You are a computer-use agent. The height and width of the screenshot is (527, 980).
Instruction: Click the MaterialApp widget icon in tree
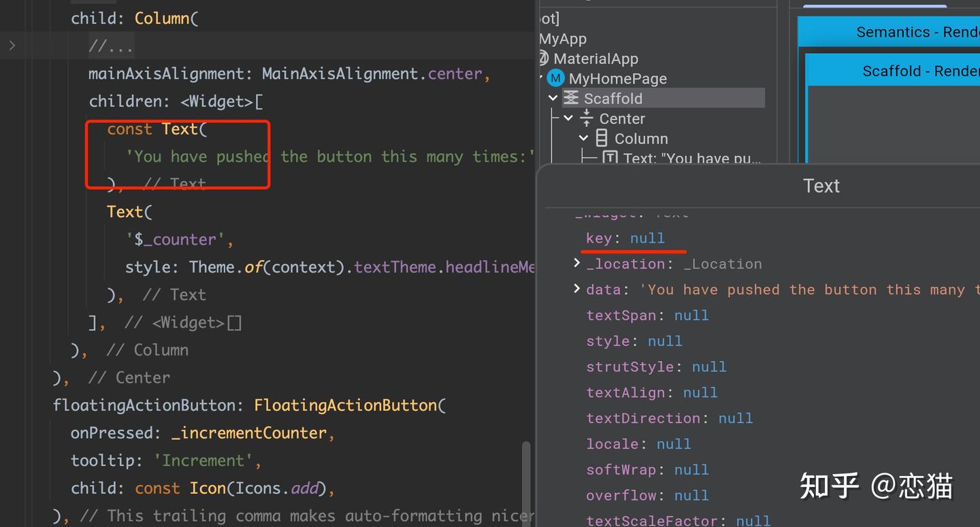pyautogui.click(x=542, y=58)
